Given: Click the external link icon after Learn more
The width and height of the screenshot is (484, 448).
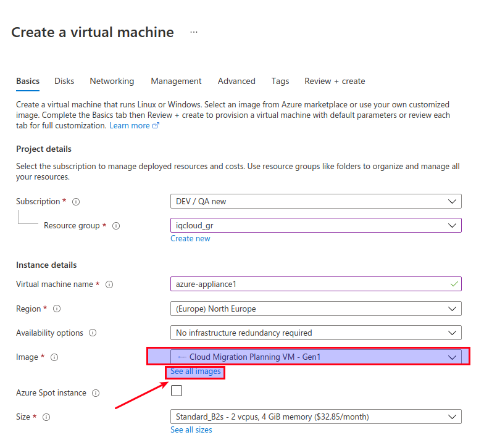Looking at the screenshot, I should click(156, 125).
